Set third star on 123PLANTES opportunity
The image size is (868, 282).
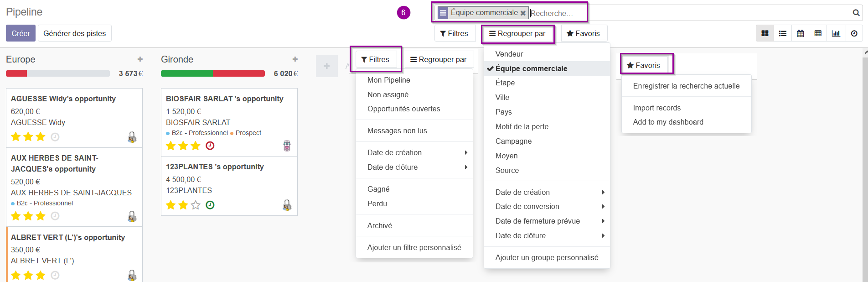[x=196, y=205]
